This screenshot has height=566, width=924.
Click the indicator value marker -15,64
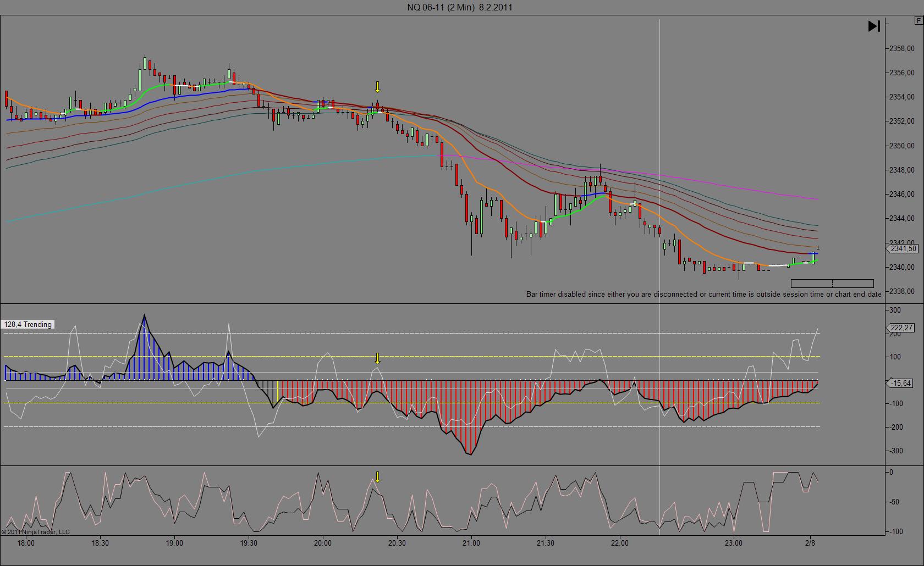(900, 384)
